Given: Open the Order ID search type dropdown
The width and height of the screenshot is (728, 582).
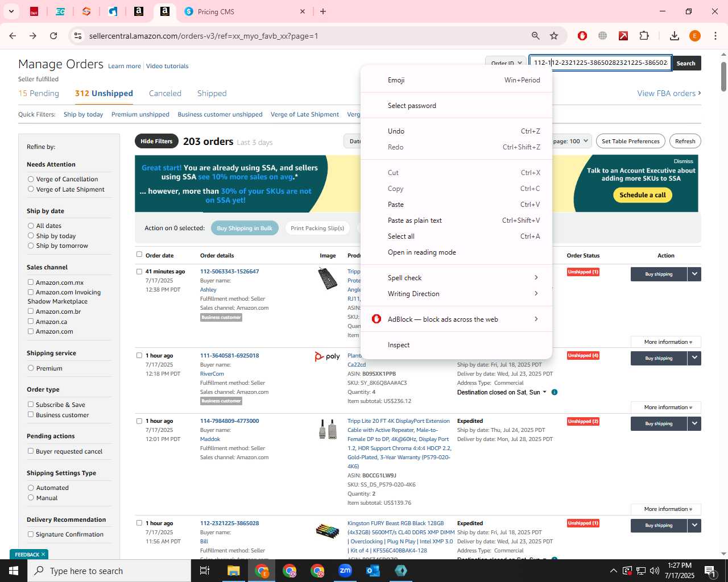Looking at the screenshot, I should click(506, 63).
